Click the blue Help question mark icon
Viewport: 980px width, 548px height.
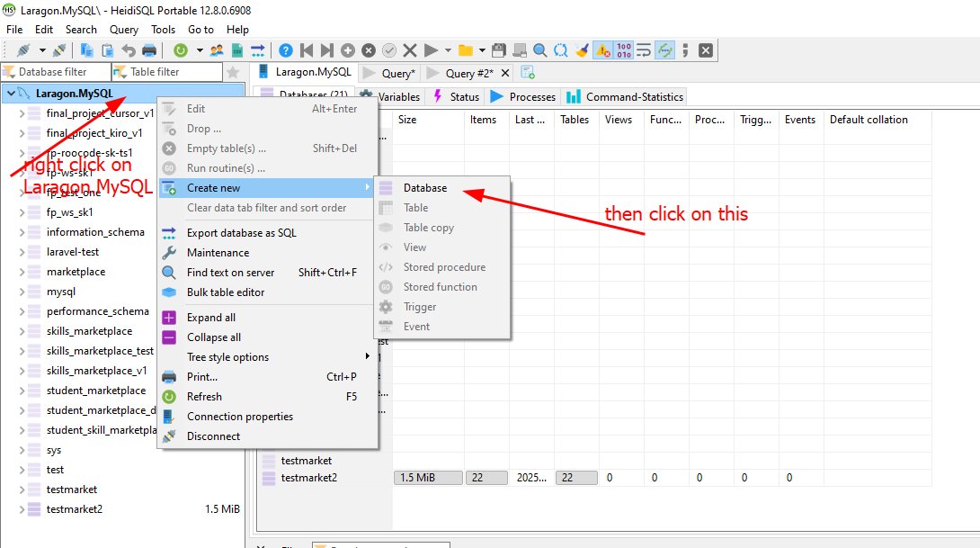pyautogui.click(x=286, y=50)
